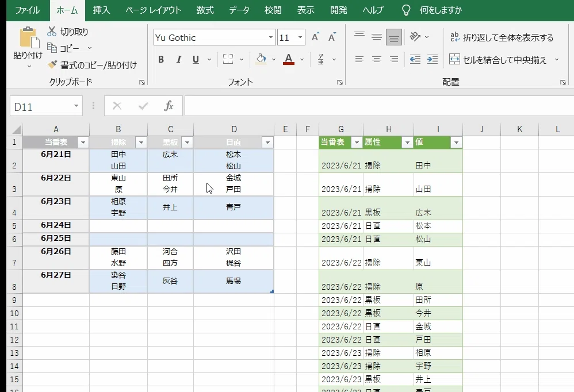Viewport: 574px width, 392px height.
Task: Open alignment settings dialog launcher
Action: pyautogui.click(x=563, y=82)
